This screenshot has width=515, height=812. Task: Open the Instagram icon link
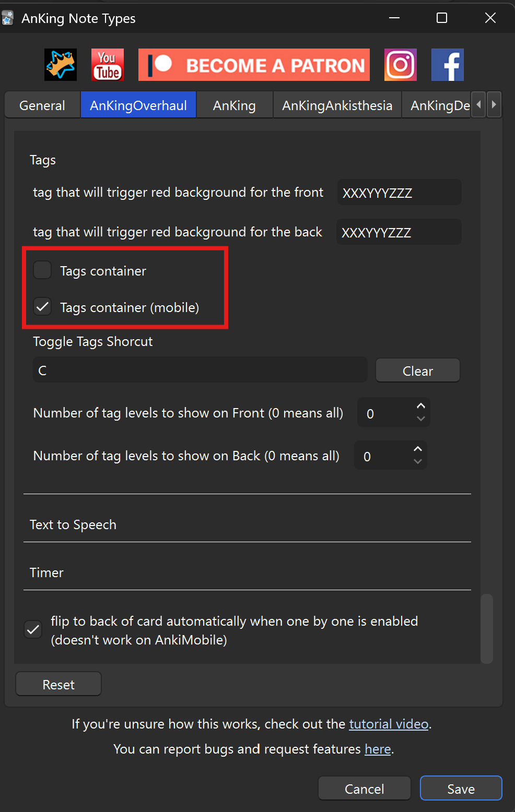400,65
